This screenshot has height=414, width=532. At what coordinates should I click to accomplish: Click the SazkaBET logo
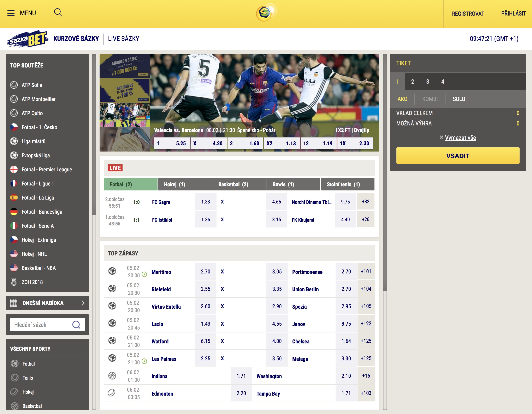(28, 39)
